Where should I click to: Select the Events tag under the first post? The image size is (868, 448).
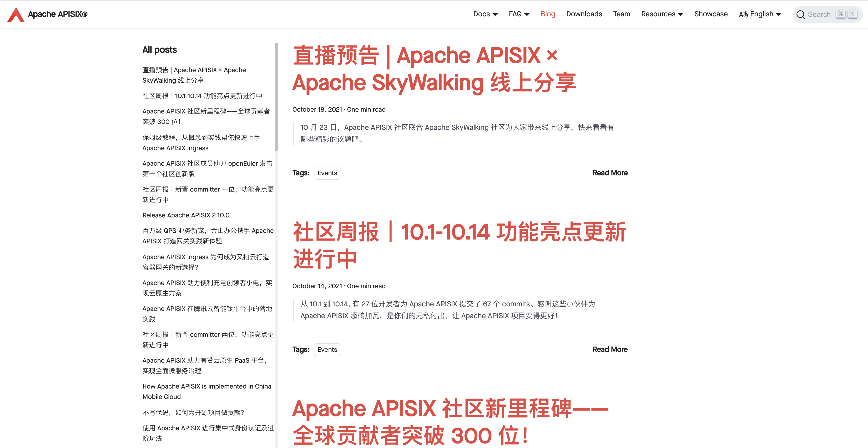coord(327,173)
